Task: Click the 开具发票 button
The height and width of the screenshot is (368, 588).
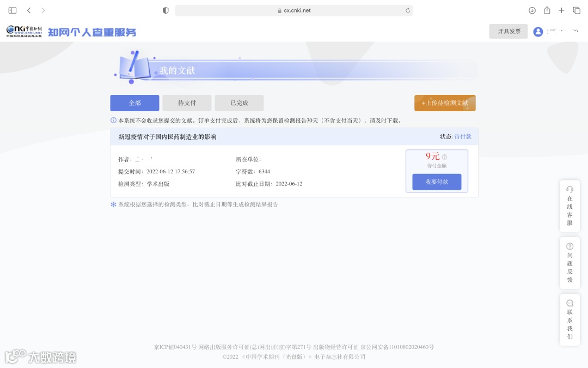Action: (509, 31)
